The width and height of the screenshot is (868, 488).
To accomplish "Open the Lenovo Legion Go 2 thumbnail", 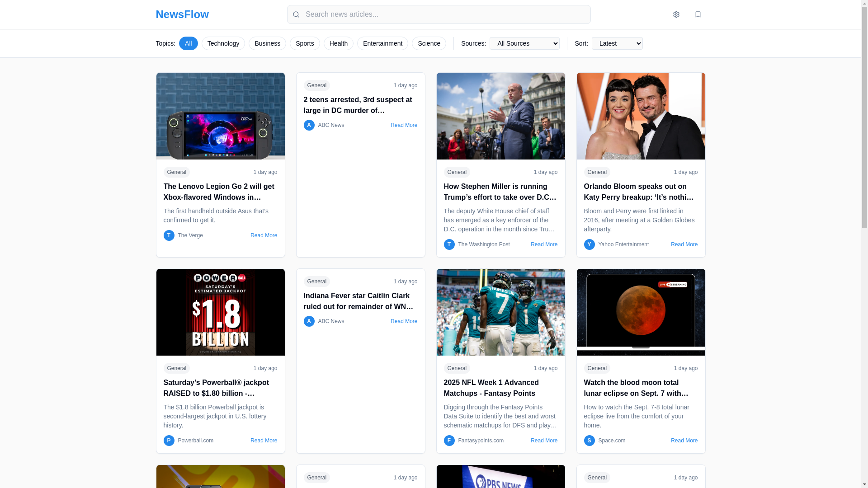I will click(221, 116).
